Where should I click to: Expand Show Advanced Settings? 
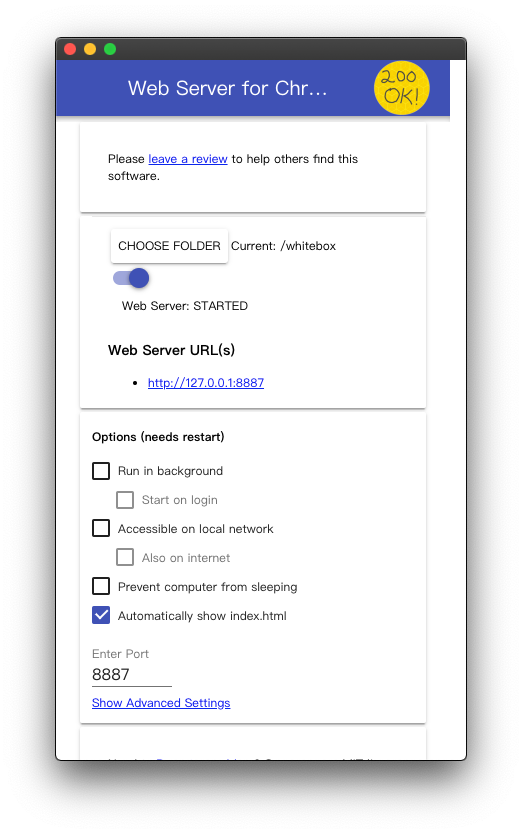click(x=161, y=703)
